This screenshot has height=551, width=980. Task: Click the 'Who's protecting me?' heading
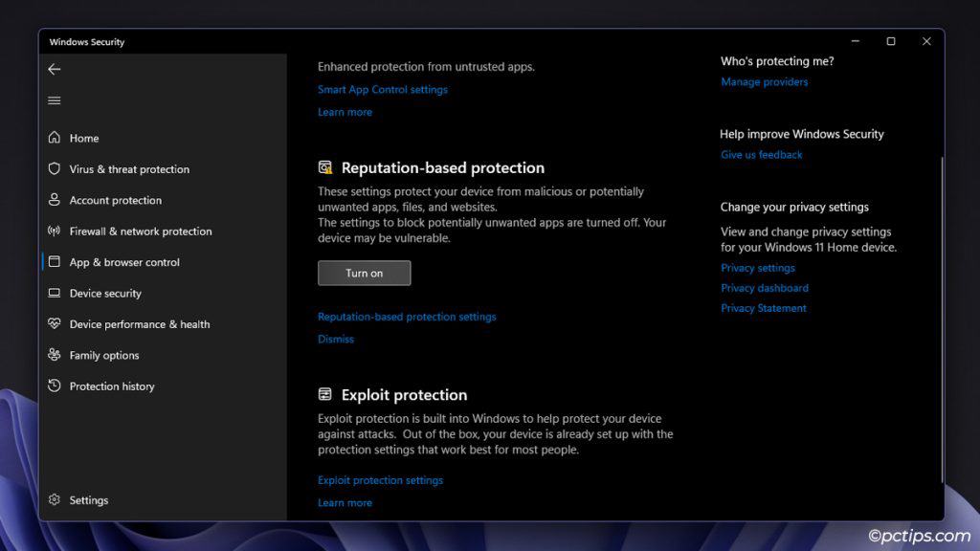[777, 61]
